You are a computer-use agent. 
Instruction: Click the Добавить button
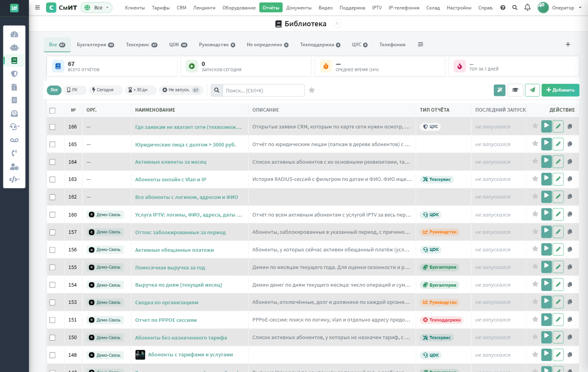coord(560,90)
